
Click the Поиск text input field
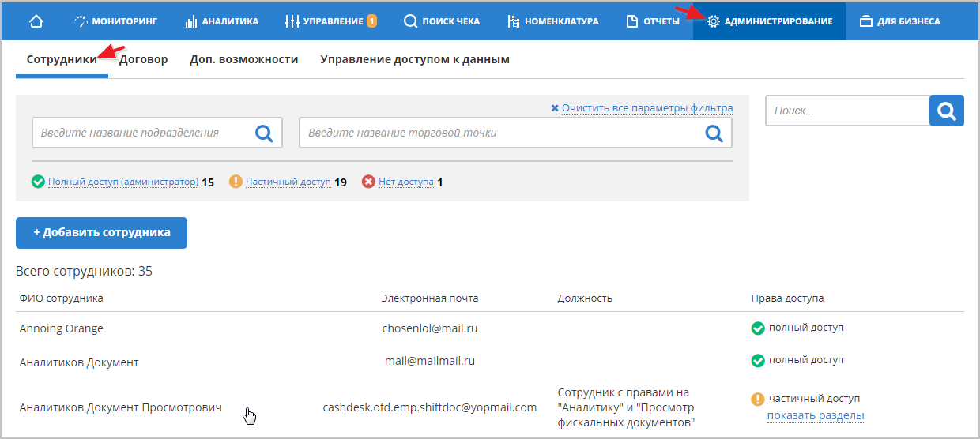coord(847,111)
